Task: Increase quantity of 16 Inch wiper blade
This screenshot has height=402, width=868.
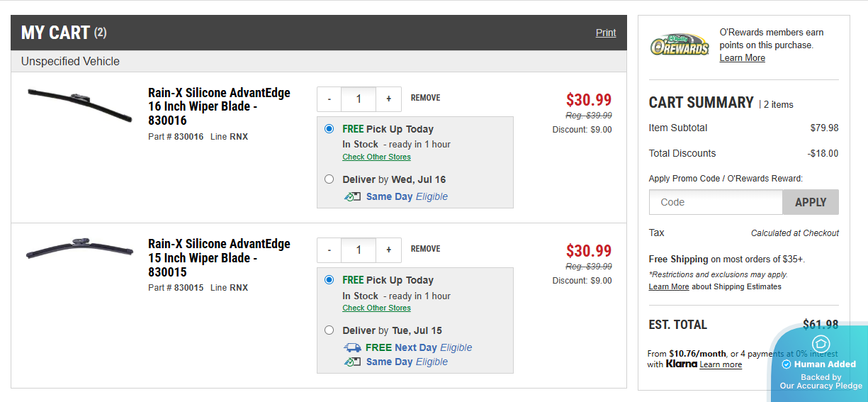Action: [388, 99]
